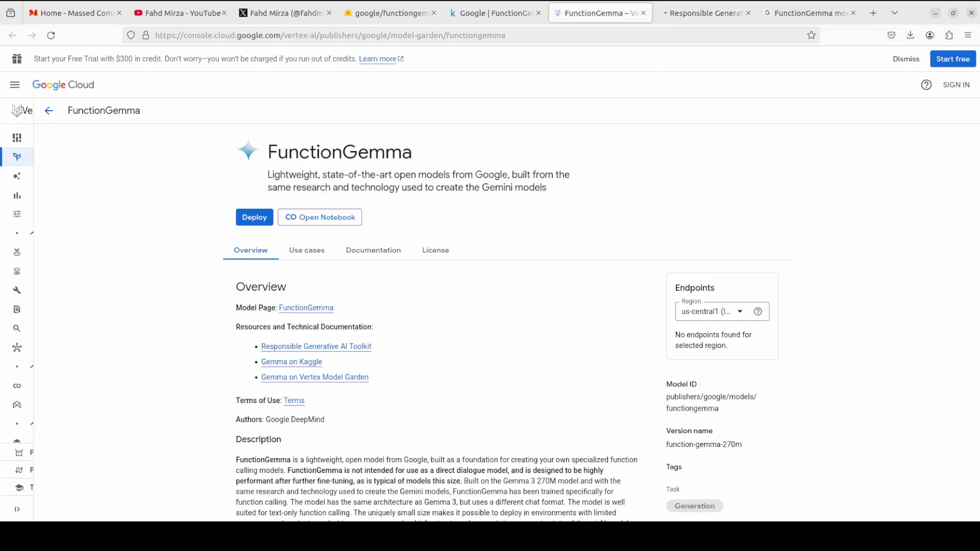
Task: Switch to the Documentation tab
Action: 373,250
